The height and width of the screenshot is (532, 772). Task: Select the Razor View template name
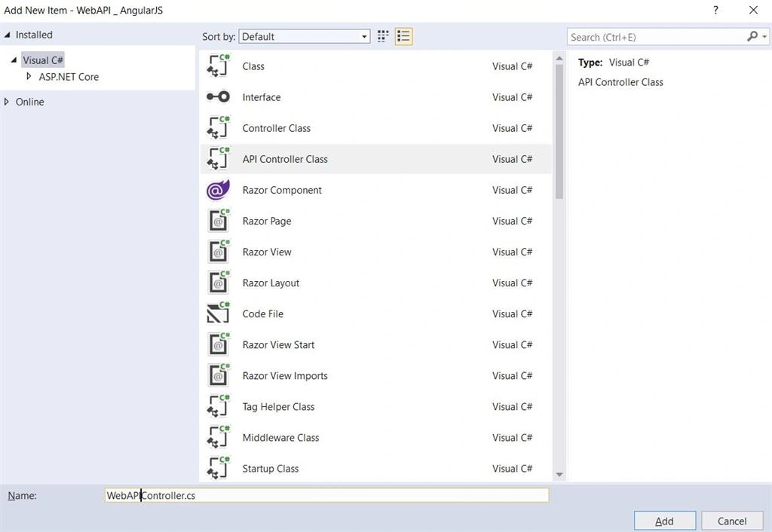coord(266,252)
